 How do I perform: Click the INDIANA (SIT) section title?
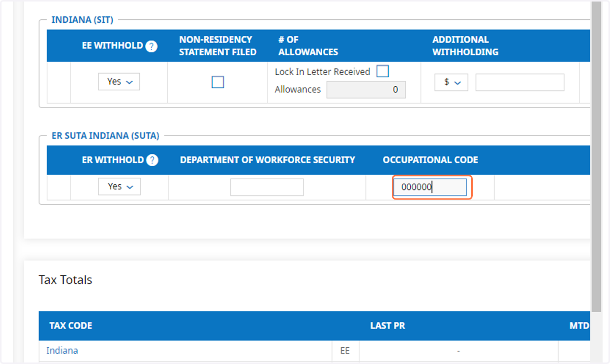(82, 20)
